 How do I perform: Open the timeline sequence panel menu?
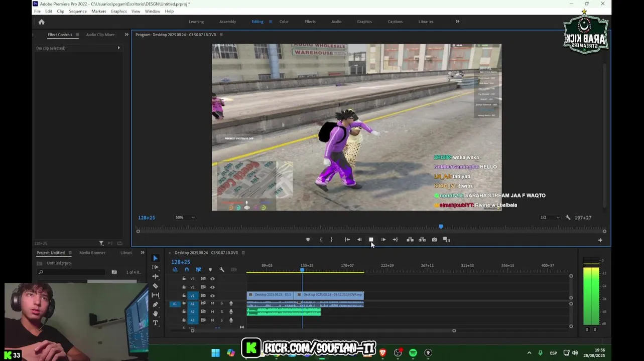coord(243,253)
